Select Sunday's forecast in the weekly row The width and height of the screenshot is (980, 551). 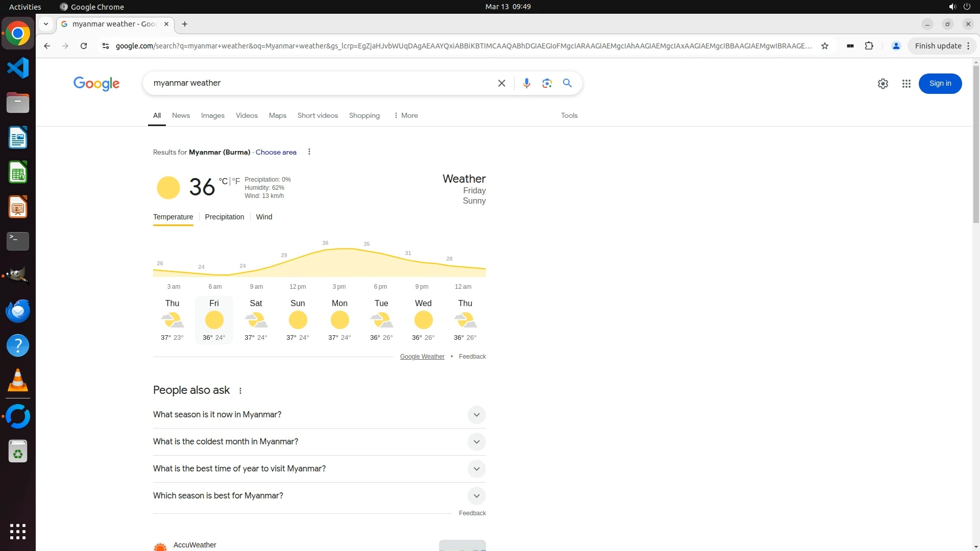298,320
